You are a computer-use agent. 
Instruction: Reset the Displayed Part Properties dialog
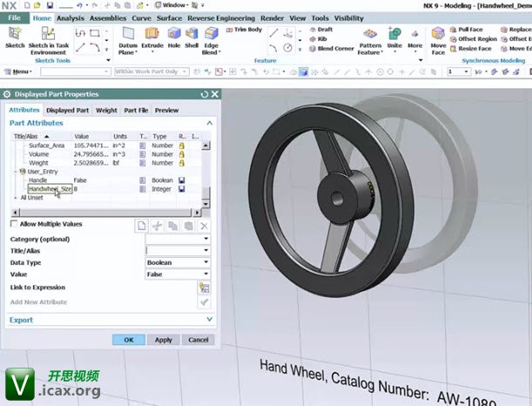pos(205,94)
